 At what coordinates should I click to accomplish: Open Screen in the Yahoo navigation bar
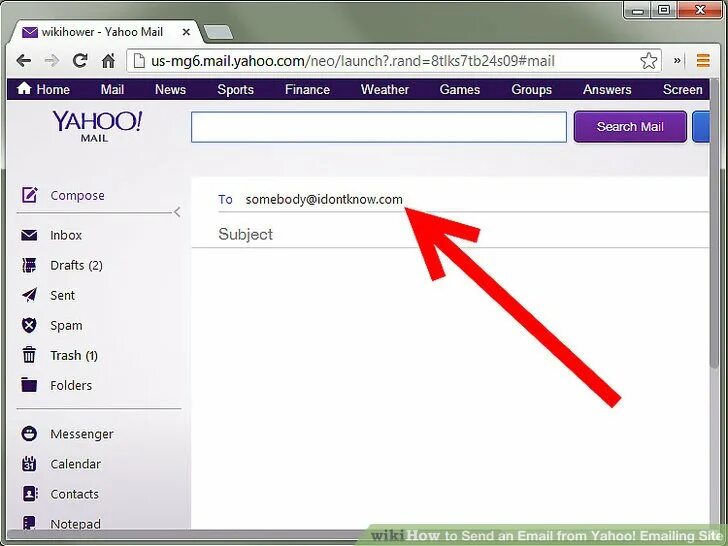pos(682,89)
